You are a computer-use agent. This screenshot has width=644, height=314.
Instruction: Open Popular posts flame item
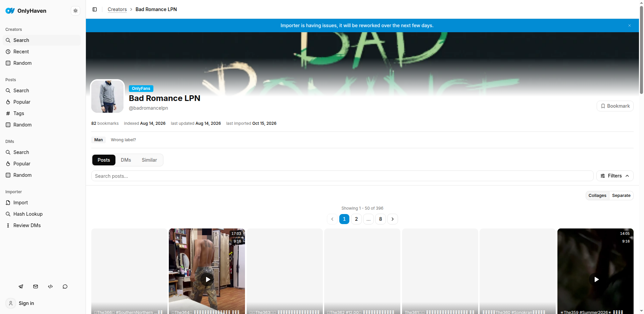tap(42, 102)
